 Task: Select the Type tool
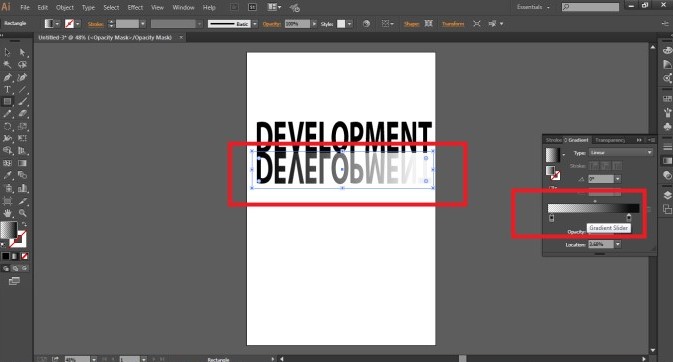[x=7, y=89]
